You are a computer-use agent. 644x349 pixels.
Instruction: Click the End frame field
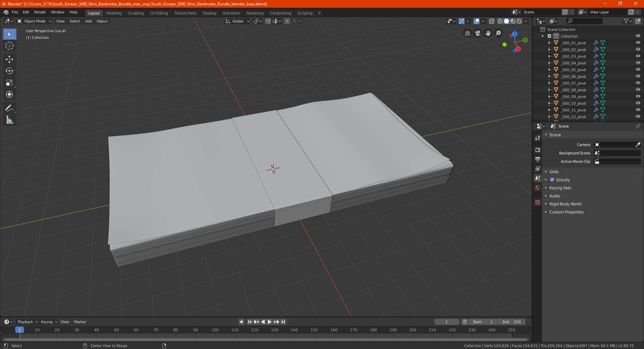coord(511,322)
